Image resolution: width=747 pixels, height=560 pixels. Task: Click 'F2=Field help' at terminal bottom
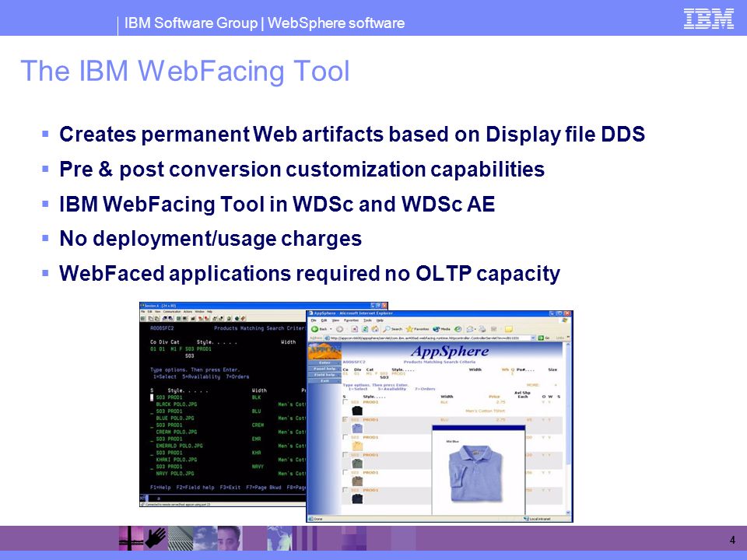(195, 488)
